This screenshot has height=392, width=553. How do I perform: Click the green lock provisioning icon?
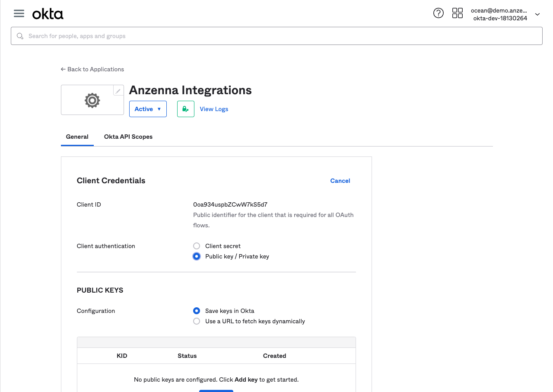tap(185, 109)
